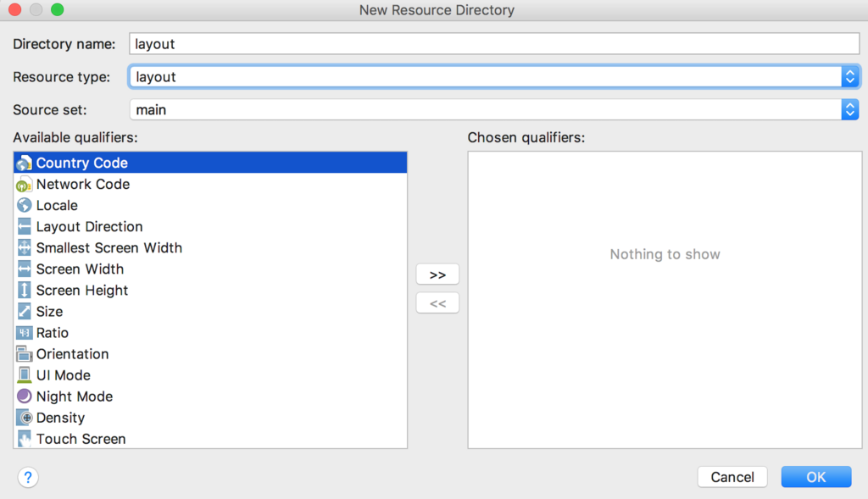
Task: Select the Ratio qualifier row
Action: pos(210,332)
